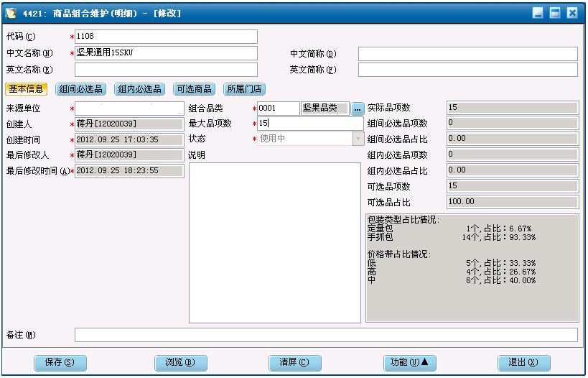
Task: Click the 中文简称 input field
Action: click(467, 54)
